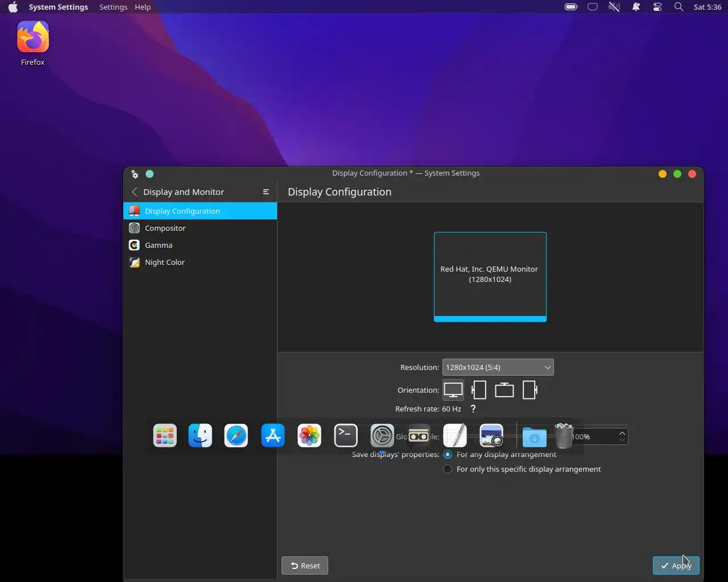Open the Launchpad icon in the dock
Screen dimensions: 728x582
pos(165,436)
